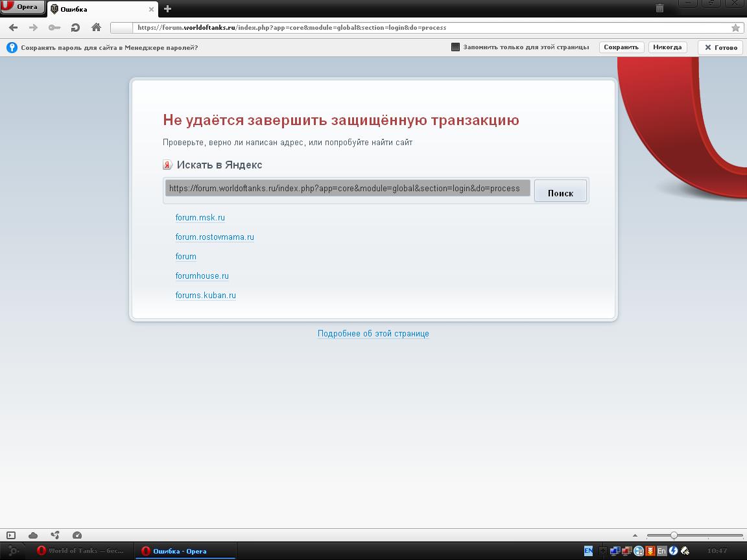Go back with the left arrow
Image resolution: width=747 pixels, height=560 pixels.
[x=14, y=28]
